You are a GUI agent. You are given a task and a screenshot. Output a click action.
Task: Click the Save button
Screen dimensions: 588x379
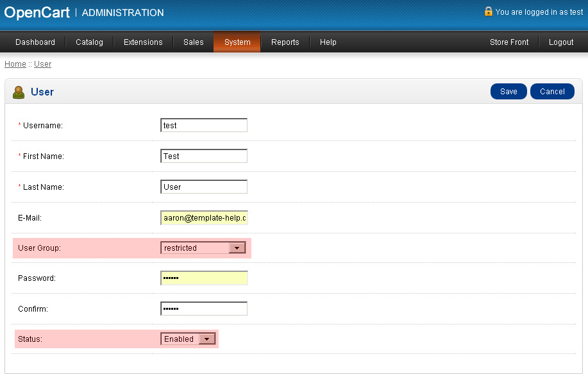click(x=508, y=92)
